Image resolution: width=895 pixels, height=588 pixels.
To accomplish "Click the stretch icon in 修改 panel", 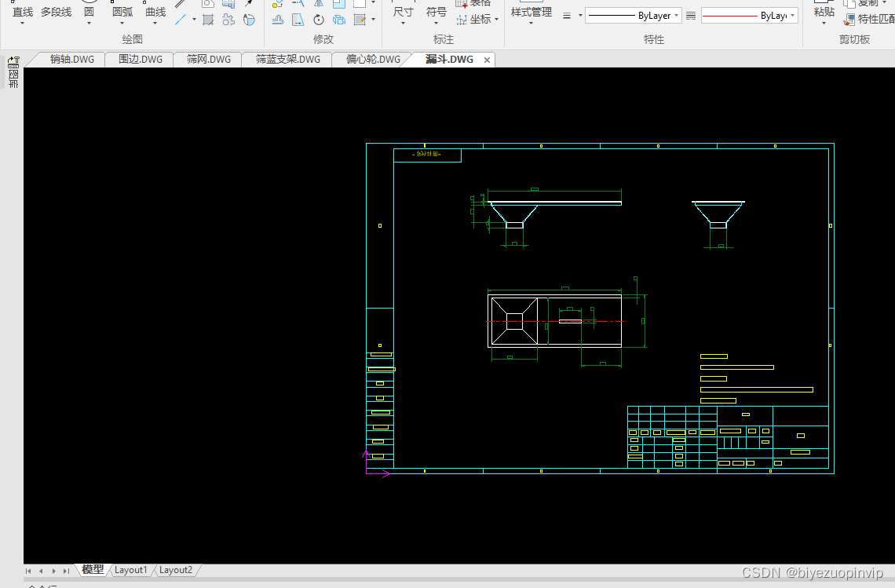I will pyautogui.click(x=298, y=20).
